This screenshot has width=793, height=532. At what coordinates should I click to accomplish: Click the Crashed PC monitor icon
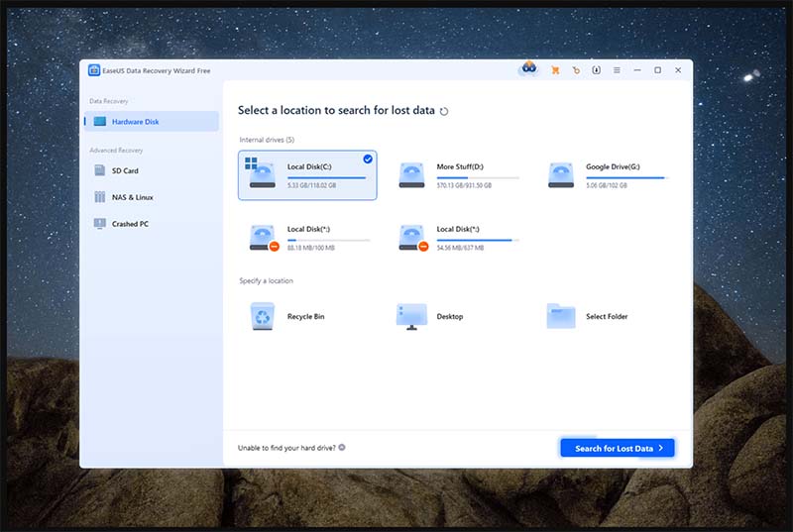click(100, 223)
